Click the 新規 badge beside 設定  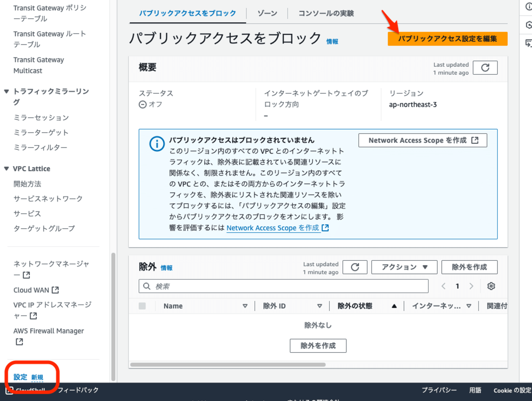(37, 378)
